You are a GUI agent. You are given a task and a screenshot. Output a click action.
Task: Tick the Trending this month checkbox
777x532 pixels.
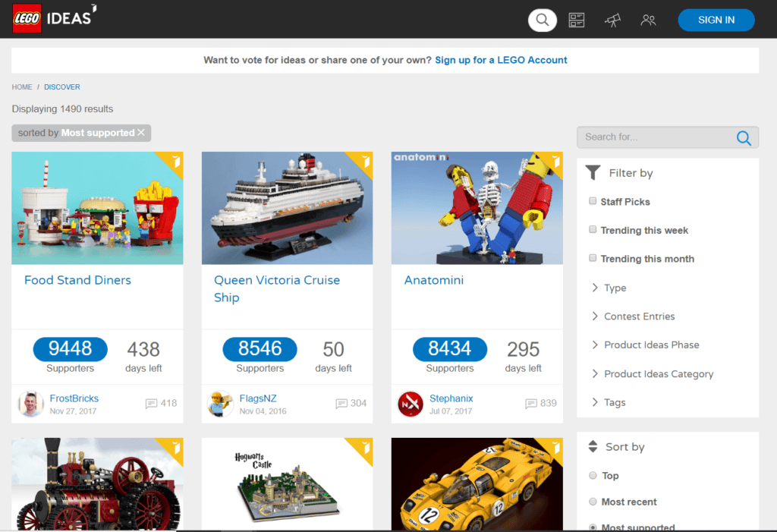coord(593,259)
